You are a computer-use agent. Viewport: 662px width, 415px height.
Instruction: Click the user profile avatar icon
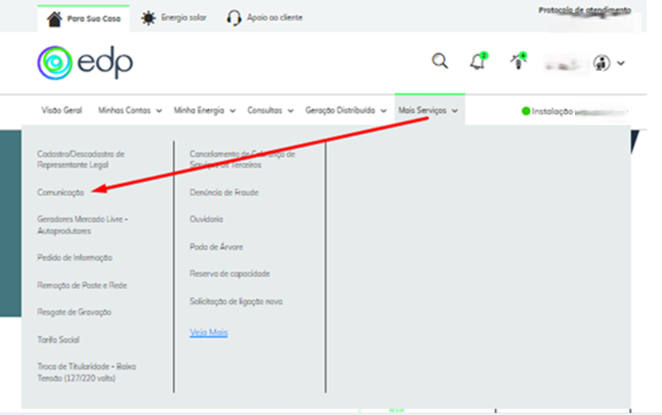pos(602,62)
